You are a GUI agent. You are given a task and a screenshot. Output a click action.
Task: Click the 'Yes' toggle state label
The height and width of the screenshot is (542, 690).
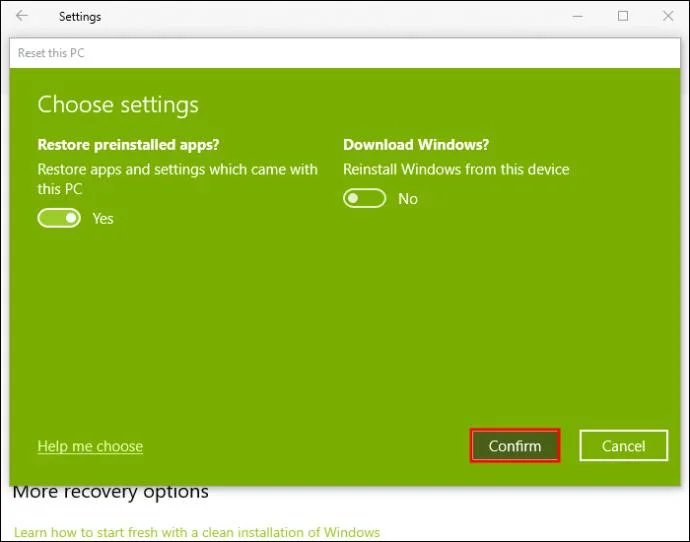[103, 219]
